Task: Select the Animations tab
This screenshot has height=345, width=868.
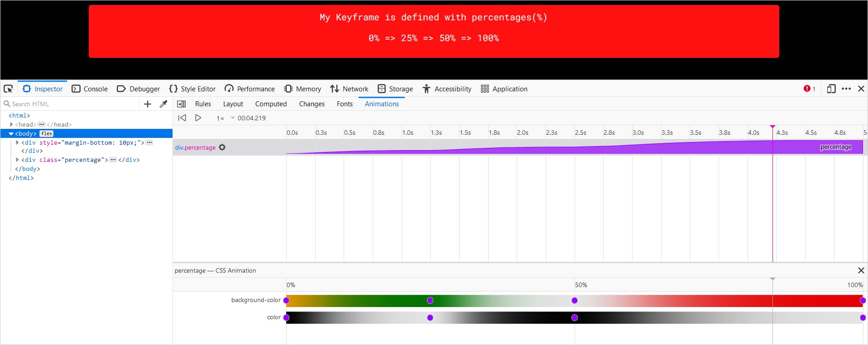Action: pyautogui.click(x=382, y=104)
